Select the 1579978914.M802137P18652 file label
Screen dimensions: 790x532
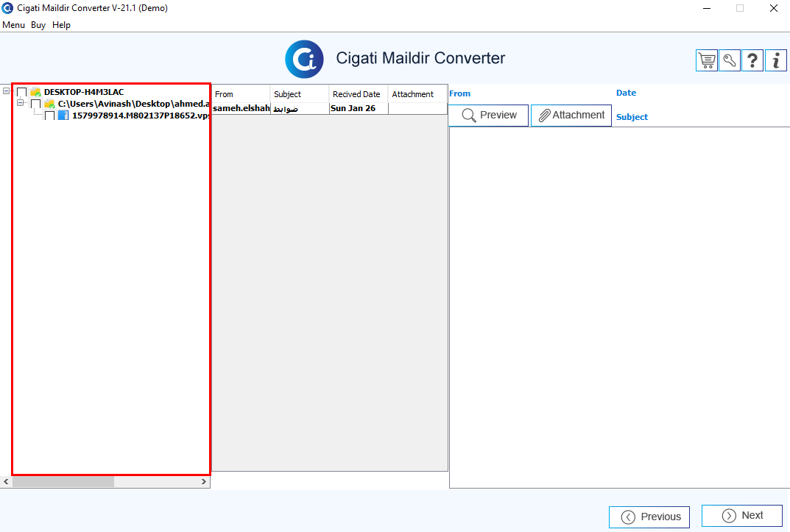pos(141,116)
